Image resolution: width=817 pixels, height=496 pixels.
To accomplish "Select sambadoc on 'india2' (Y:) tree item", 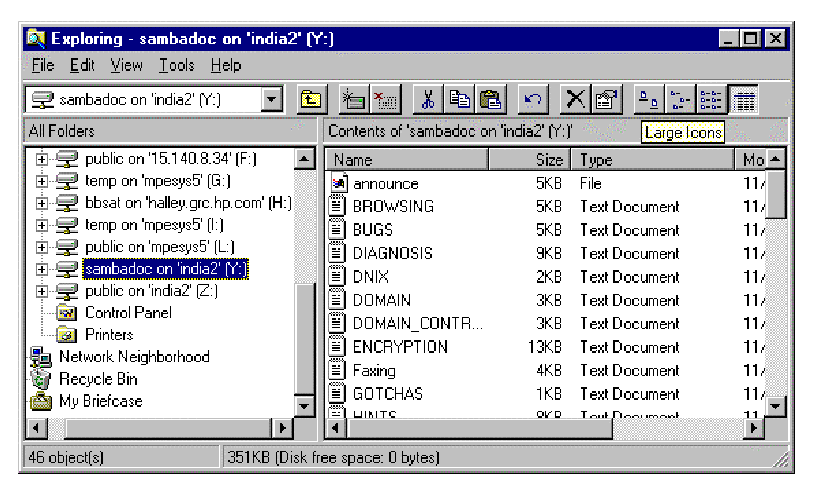I will pos(165,269).
